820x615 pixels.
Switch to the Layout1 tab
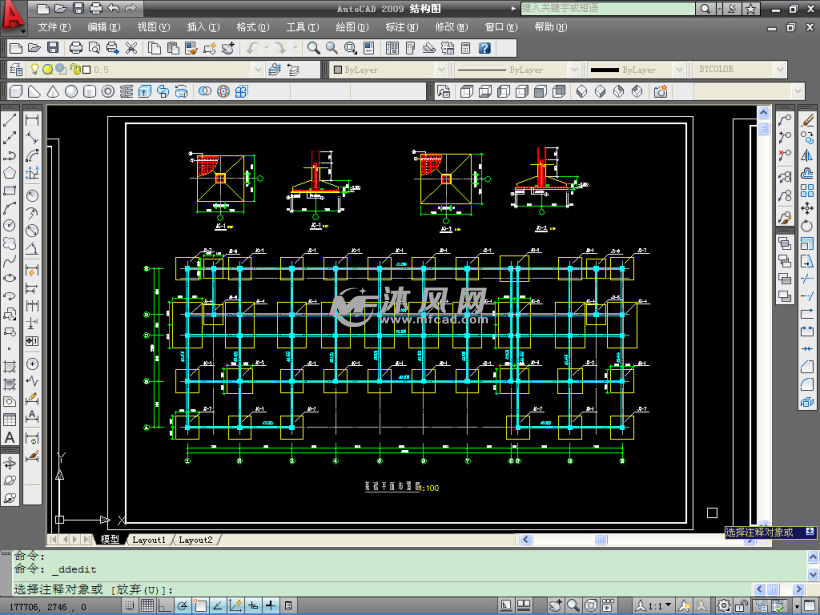tap(148, 540)
